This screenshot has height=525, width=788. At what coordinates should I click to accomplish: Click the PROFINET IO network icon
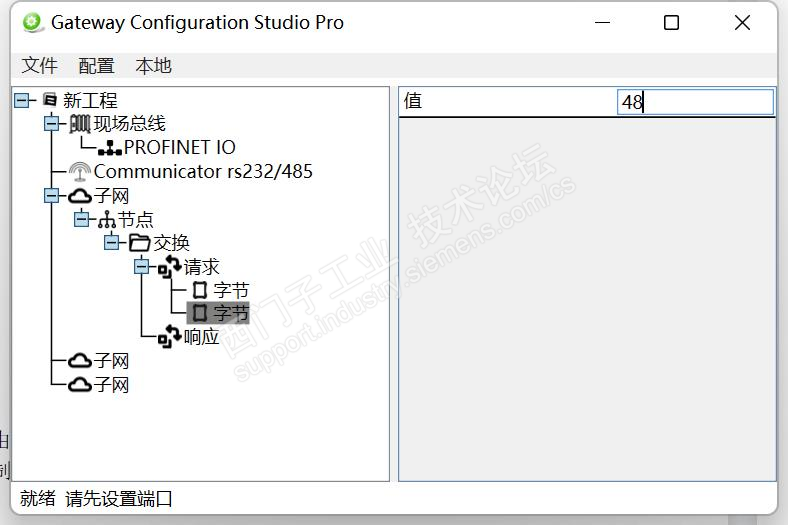pos(110,147)
